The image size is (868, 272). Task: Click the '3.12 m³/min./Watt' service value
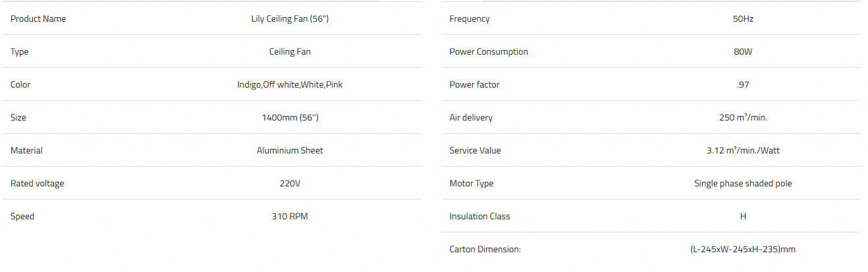click(x=743, y=151)
